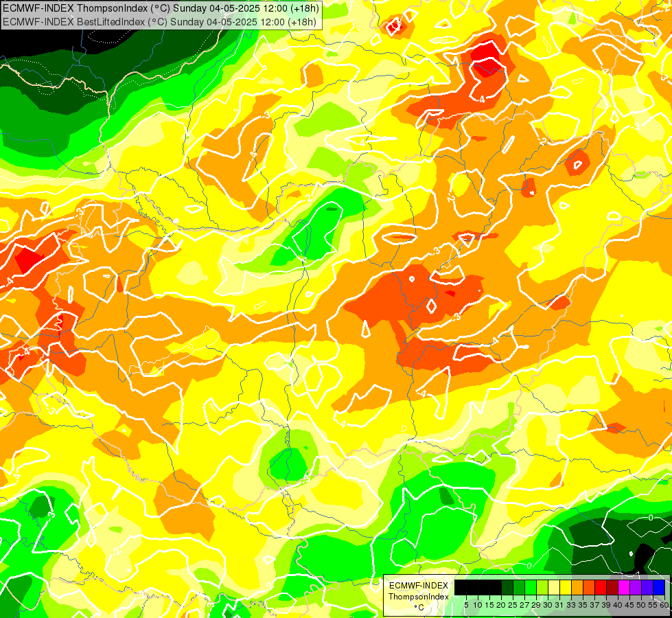Click legend tick value '55'
This screenshot has height=618, width=672.
click(653, 605)
